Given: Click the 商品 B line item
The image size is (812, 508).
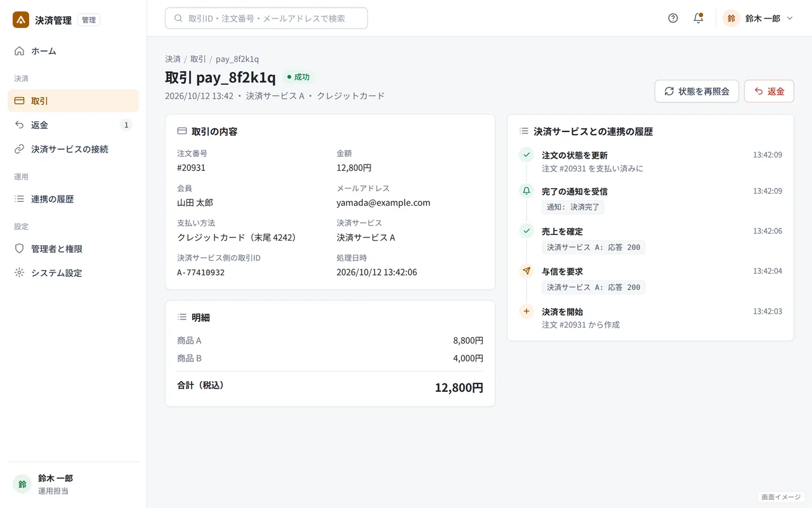Looking at the screenshot, I should pos(330,358).
